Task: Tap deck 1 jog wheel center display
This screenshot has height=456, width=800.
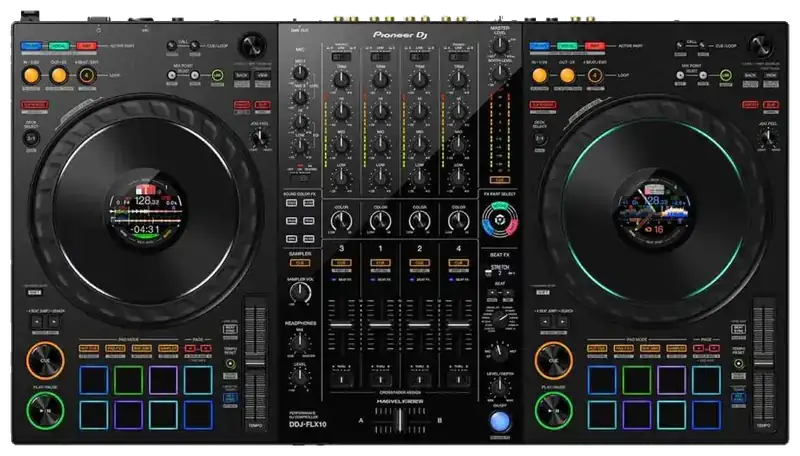Action: tap(146, 211)
